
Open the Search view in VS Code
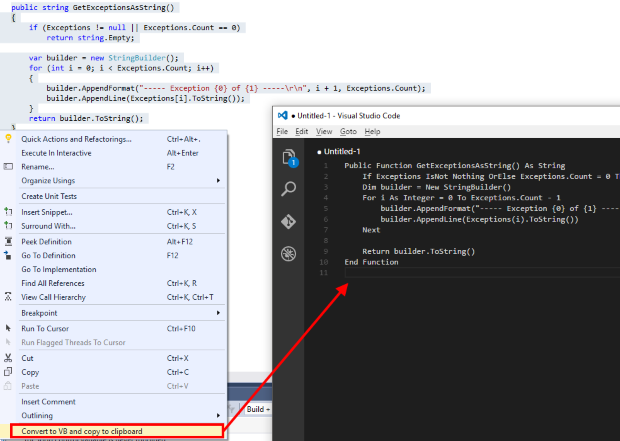tap(289, 189)
